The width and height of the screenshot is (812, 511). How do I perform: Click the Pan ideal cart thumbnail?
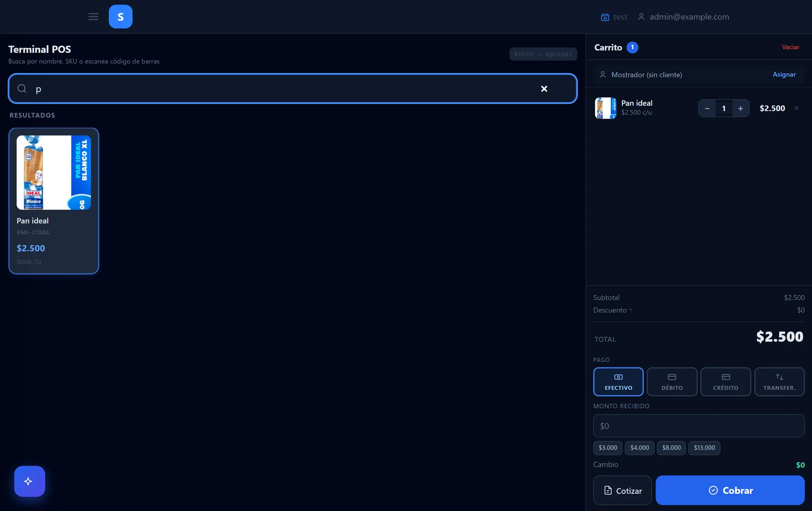(605, 108)
